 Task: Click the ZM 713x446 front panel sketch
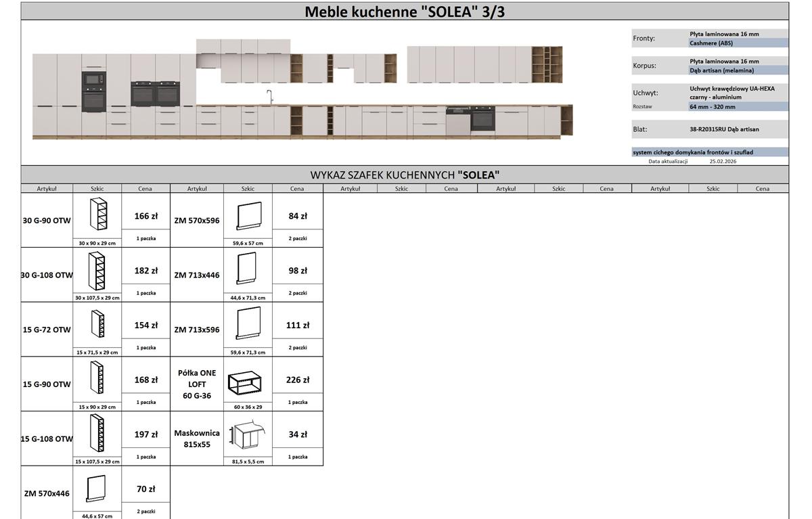tap(247, 269)
